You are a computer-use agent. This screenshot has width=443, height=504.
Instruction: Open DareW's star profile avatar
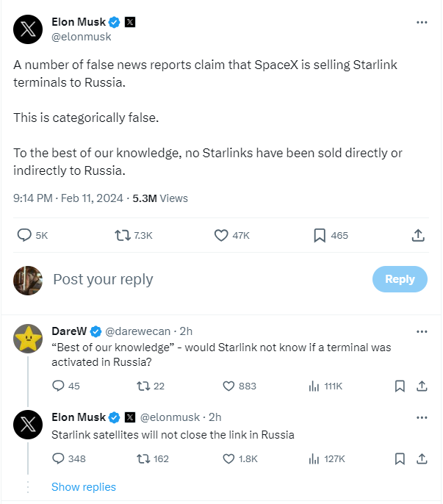tap(28, 338)
